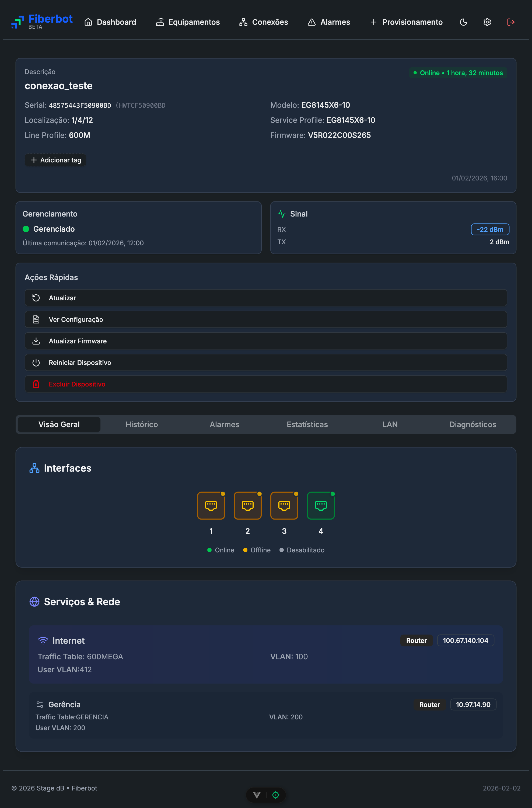
Task: Select LAN port 4 interface icon
Action: pyautogui.click(x=321, y=506)
